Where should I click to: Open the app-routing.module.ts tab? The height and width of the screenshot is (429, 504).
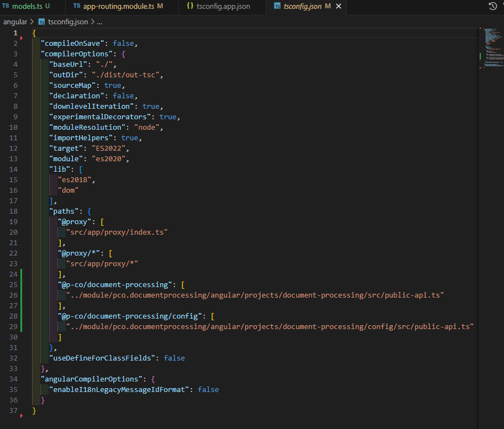point(118,7)
